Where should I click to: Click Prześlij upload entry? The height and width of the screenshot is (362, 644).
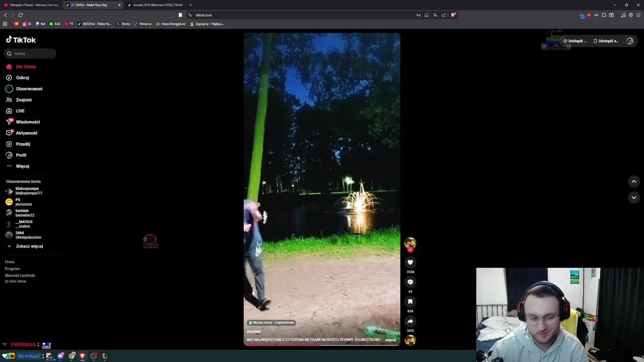(18, 144)
